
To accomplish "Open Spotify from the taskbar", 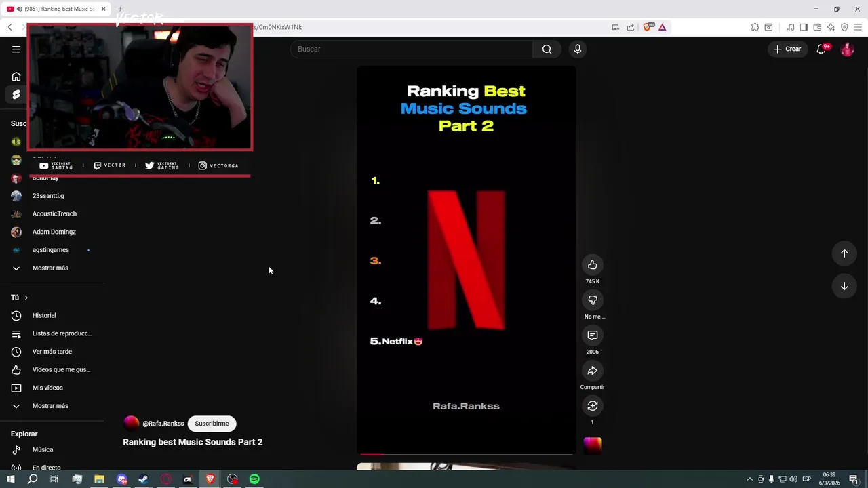I will coord(254,479).
